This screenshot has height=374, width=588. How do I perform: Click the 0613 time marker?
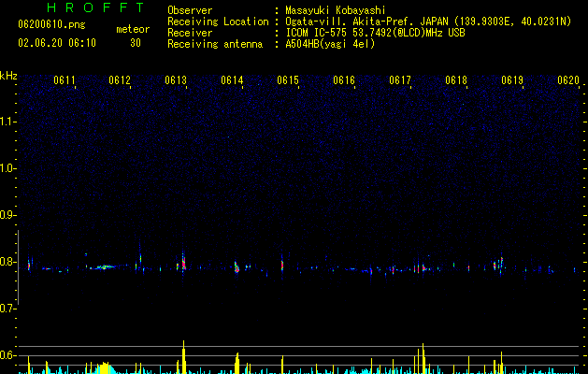[x=176, y=80]
